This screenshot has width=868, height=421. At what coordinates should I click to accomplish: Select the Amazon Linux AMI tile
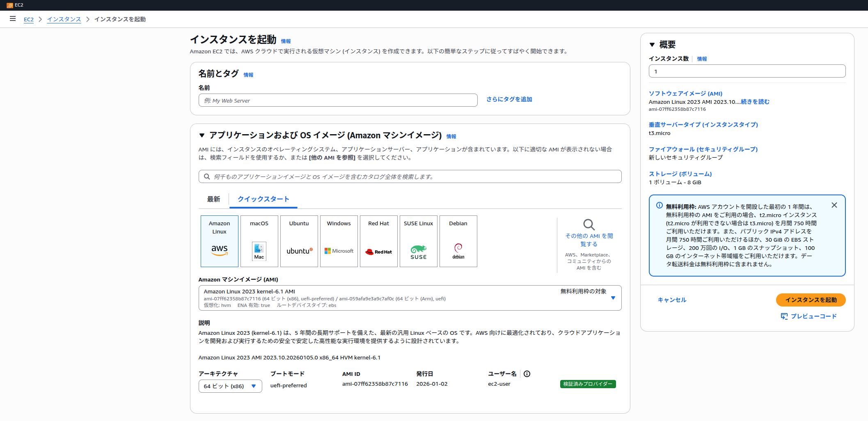pos(219,241)
